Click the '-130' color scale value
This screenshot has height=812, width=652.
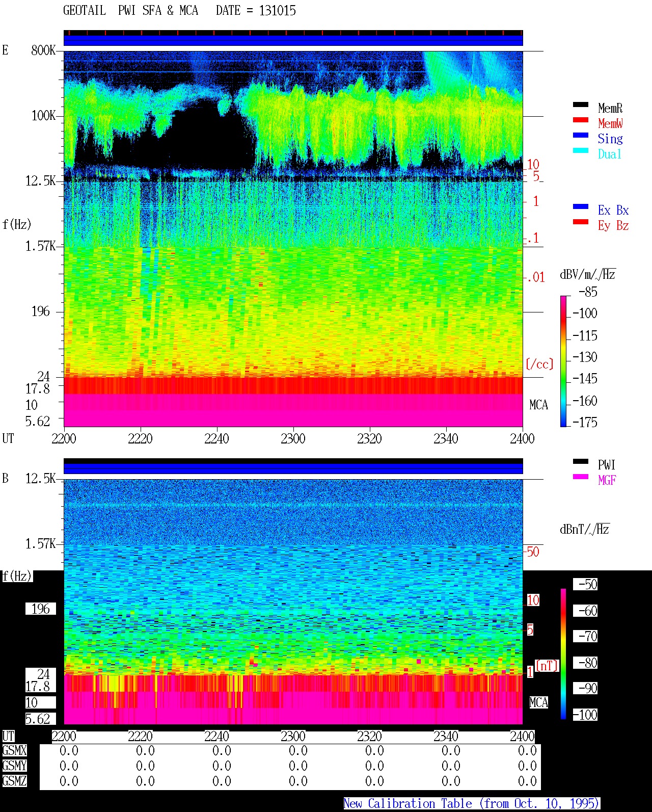(x=585, y=357)
